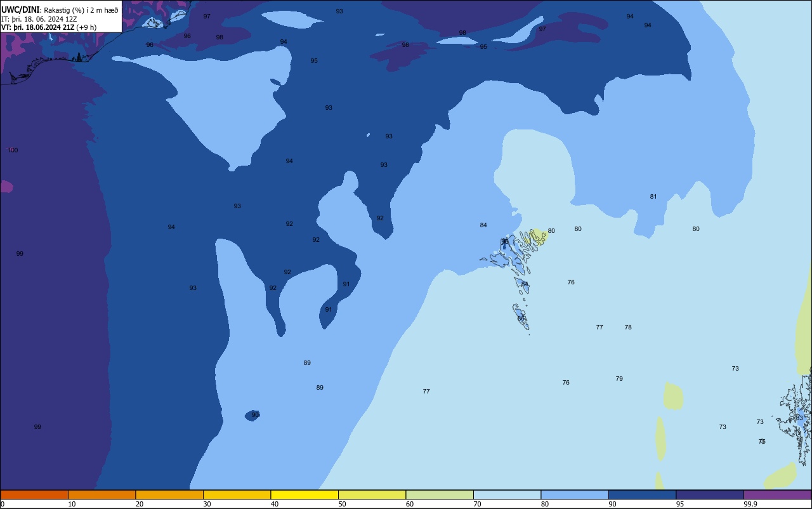Click the '79' humidity value on the map
The width and height of the screenshot is (812, 509).
[619, 379]
